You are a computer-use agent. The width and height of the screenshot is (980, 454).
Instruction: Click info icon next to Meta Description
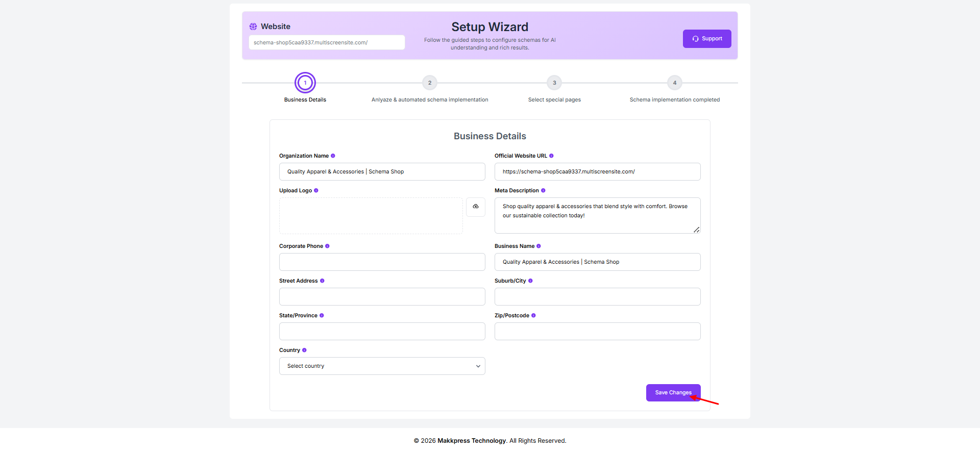click(543, 191)
